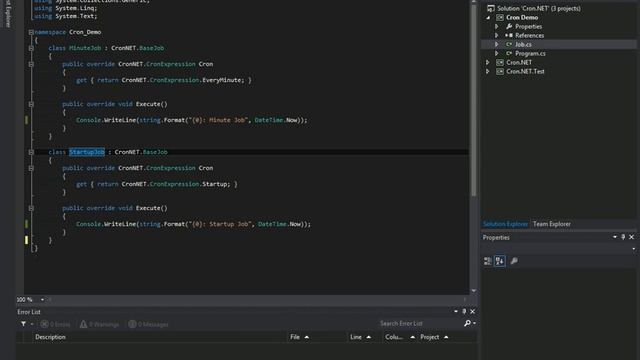Toggle the 0 Errors filter
The height and width of the screenshot is (360, 640).
pyautogui.click(x=55, y=324)
